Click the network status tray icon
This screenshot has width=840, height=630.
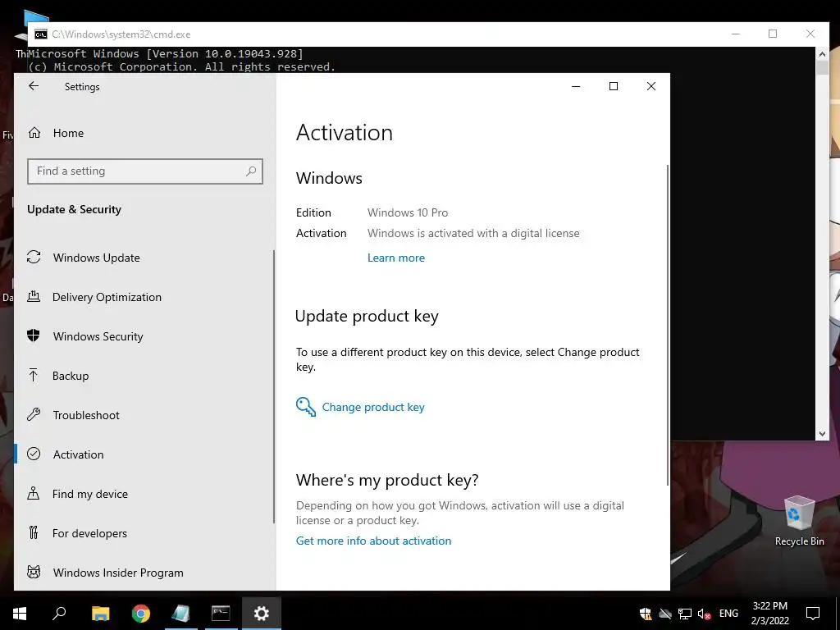[x=685, y=614]
